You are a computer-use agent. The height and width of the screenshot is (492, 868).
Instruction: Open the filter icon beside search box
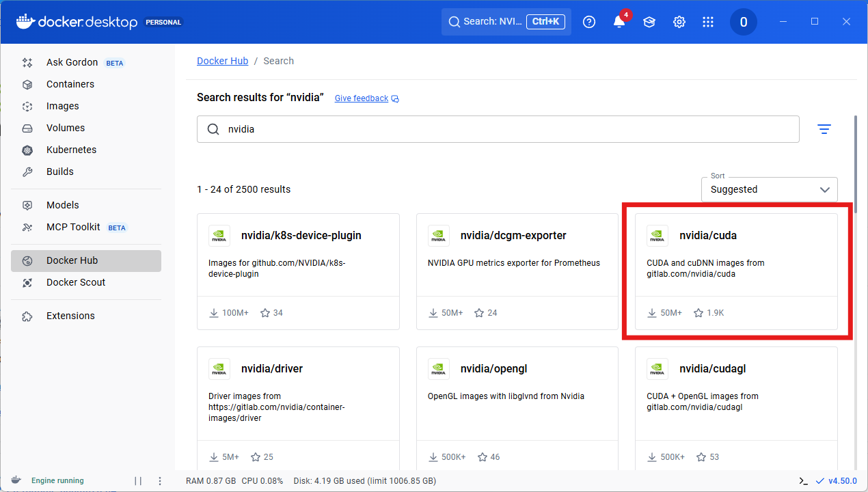[824, 129]
